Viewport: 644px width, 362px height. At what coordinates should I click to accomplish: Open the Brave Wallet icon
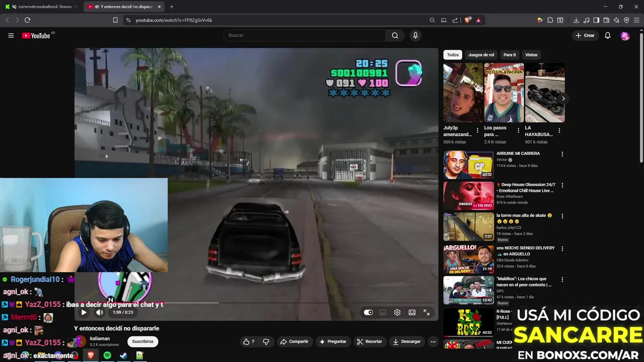point(606,20)
